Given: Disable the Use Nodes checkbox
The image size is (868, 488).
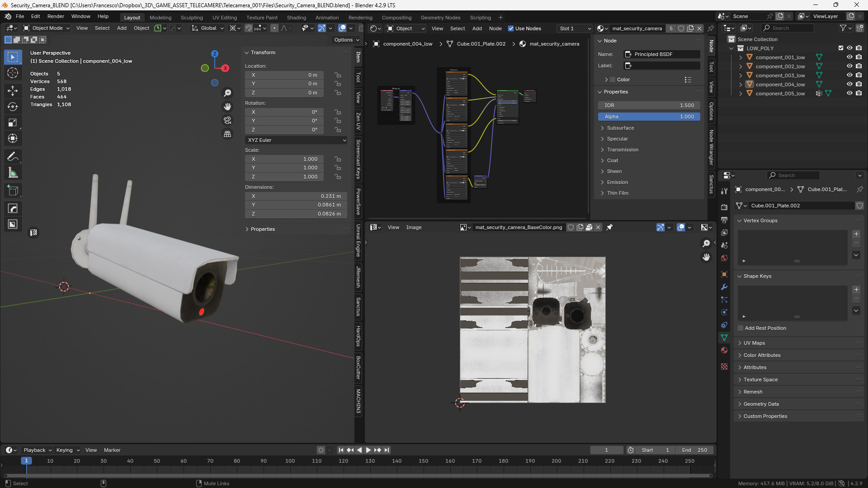Looking at the screenshot, I should pos(511,28).
